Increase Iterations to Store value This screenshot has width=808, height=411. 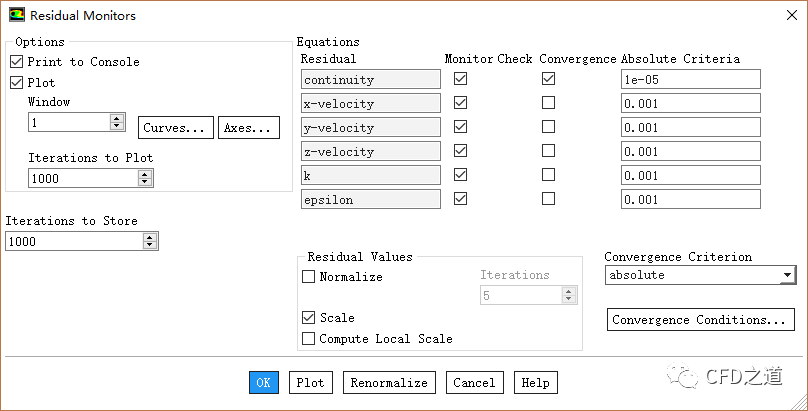[150, 237]
